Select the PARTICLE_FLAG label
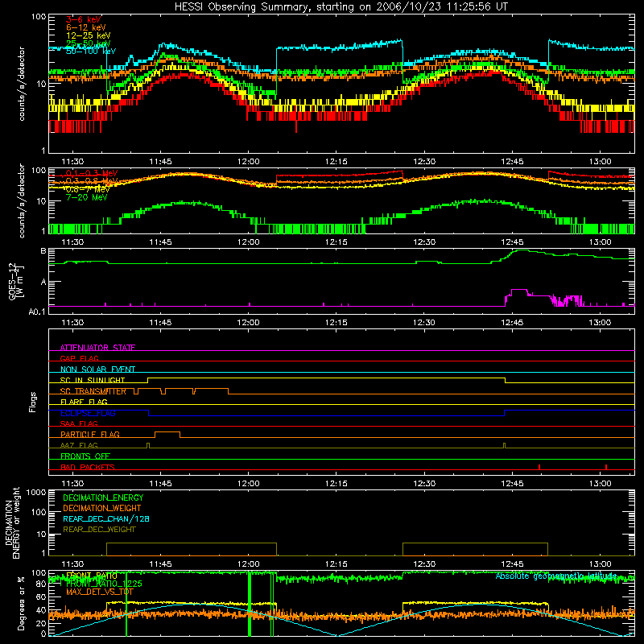The image size is (644, 644). [90, 434]
